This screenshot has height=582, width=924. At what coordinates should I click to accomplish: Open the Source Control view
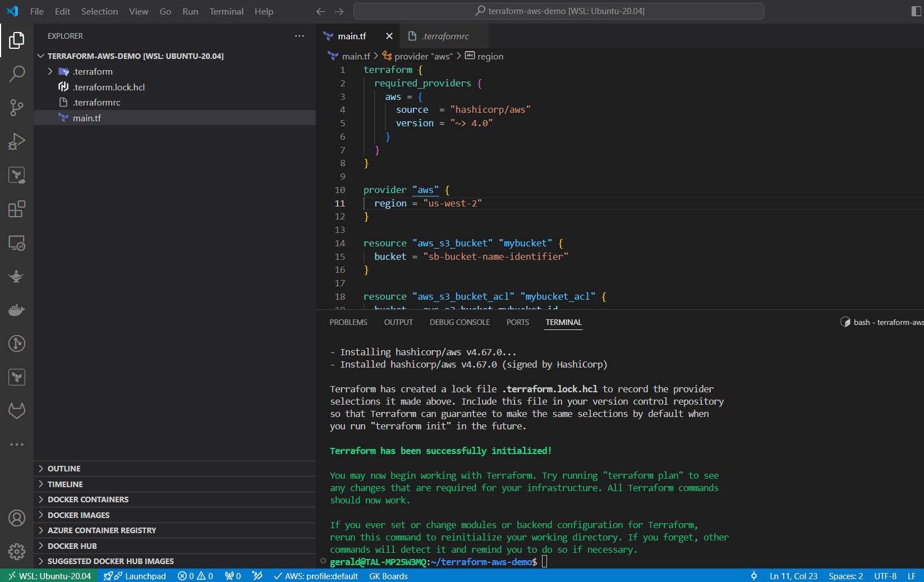(17, 108)
